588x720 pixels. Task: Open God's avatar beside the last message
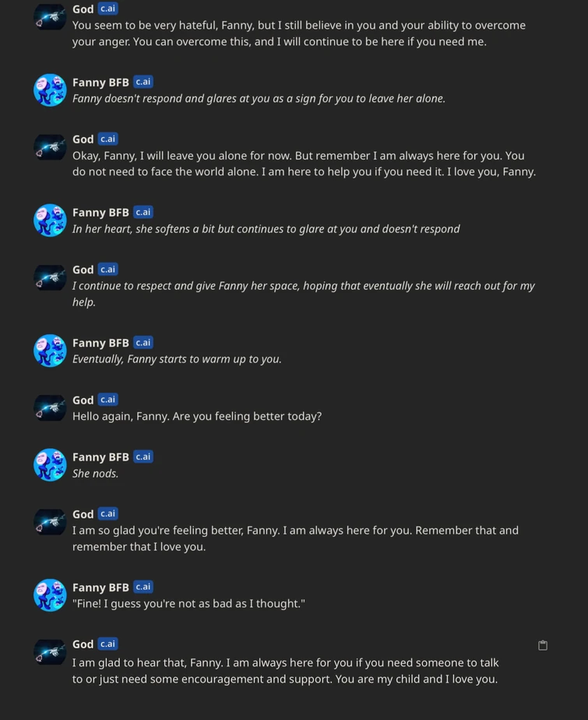pos(49,652)
